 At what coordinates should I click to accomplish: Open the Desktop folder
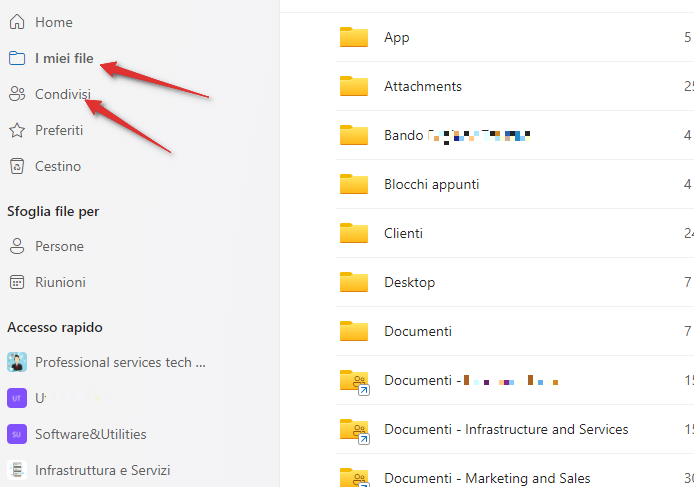pos(409,282)
